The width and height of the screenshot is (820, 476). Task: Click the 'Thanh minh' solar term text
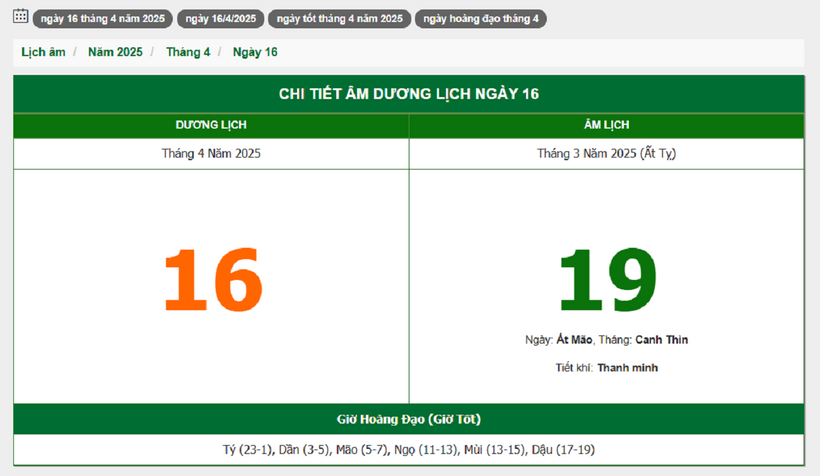[627, 368]
